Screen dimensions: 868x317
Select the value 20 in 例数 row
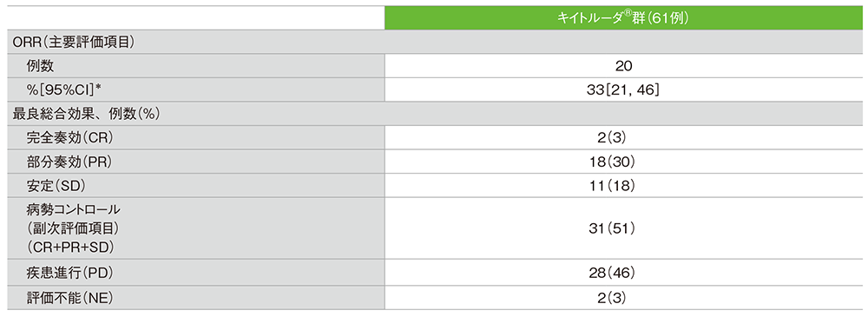coord(622,67)
